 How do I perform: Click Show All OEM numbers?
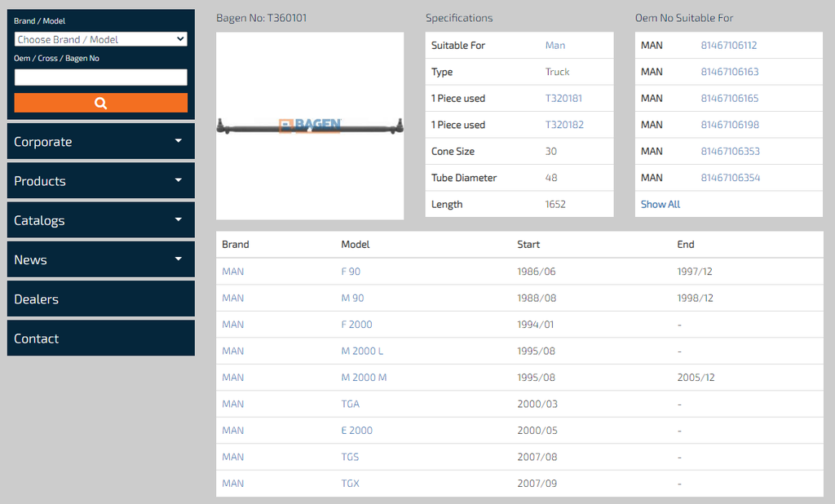[x=660, y=204]
